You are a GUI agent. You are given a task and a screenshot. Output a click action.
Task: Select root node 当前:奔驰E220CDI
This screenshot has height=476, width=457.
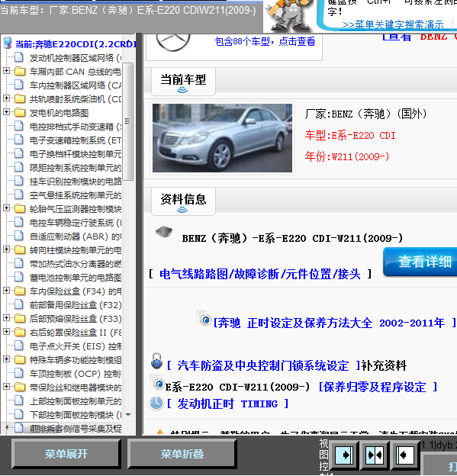[76, 44]
